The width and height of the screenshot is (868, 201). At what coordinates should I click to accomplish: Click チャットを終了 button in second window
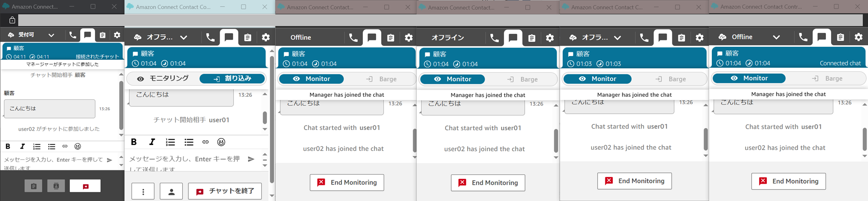[225, 191]
